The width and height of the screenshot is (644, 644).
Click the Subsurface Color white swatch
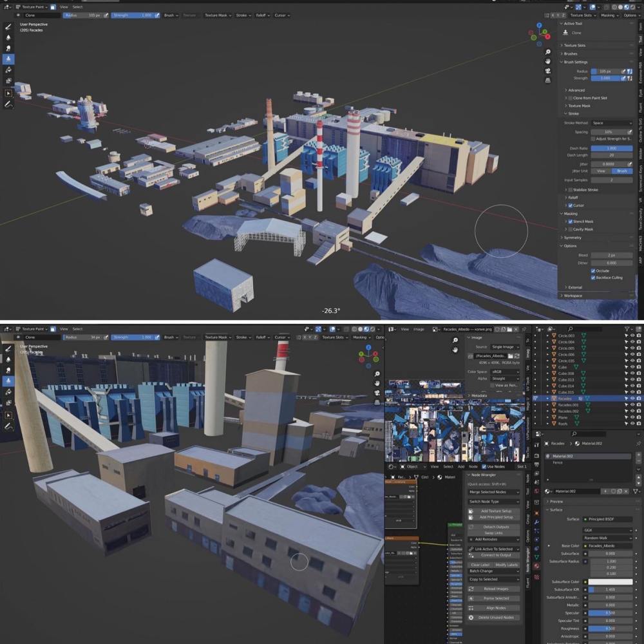[x=611, y=582]
